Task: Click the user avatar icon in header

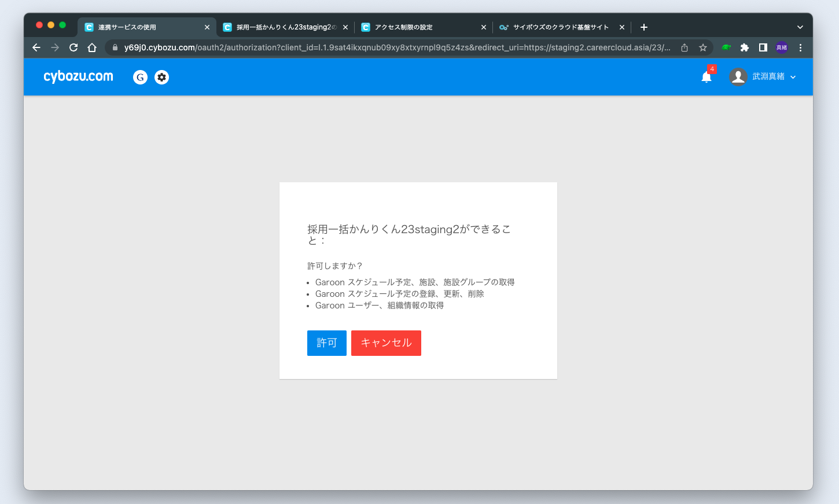Action: (738, 77)
